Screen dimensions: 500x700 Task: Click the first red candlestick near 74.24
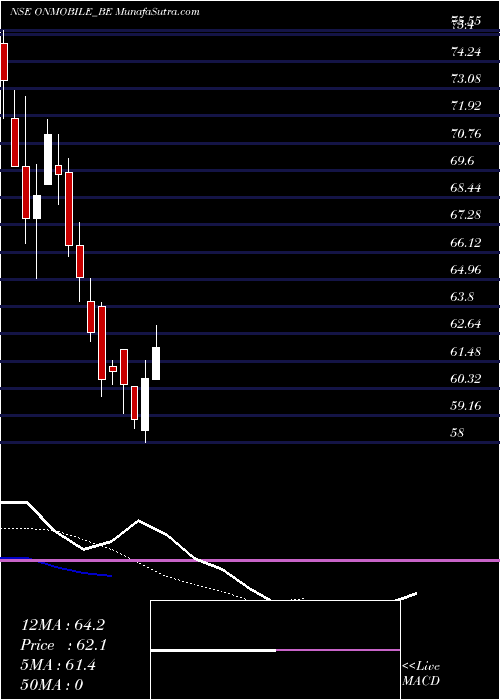pos(4,62)
